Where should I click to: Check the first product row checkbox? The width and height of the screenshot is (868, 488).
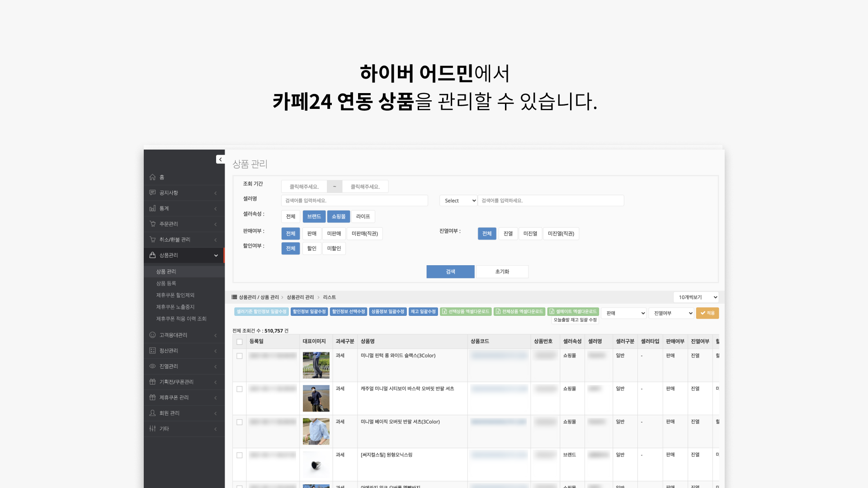click(240, 356)
